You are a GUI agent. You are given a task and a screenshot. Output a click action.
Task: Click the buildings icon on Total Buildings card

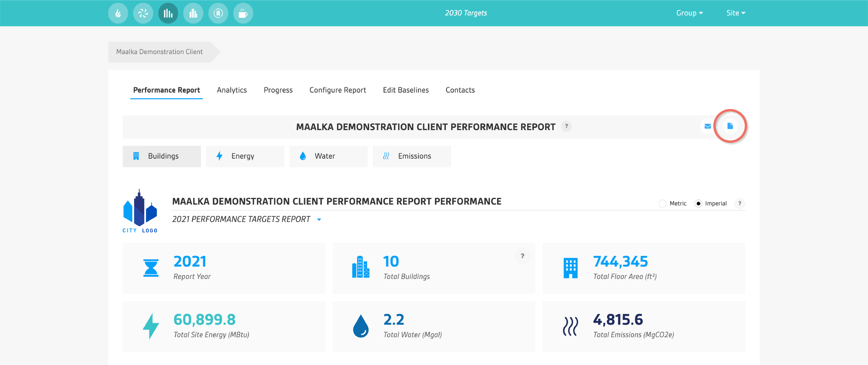tap(360, 267)
